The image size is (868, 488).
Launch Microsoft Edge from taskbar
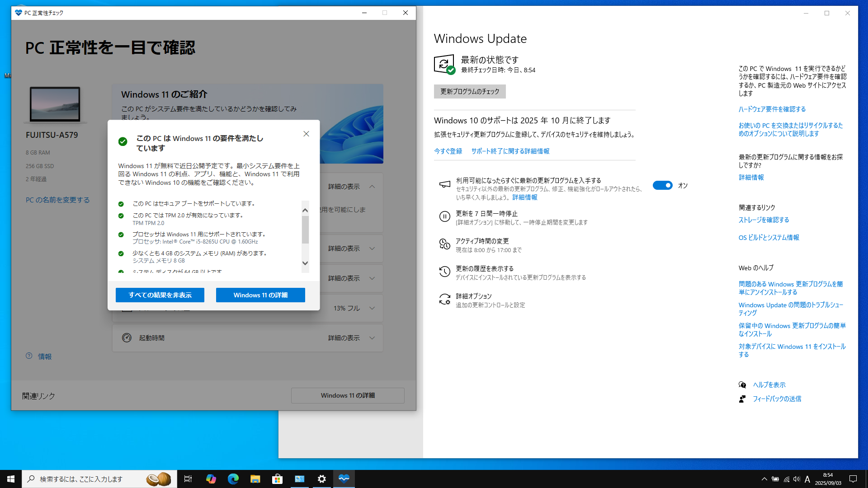pyautogui.click(x=233, y=479)
